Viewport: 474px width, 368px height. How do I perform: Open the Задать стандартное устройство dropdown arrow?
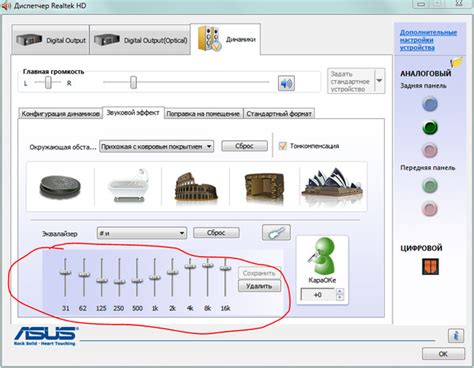[x=379, y=81]
